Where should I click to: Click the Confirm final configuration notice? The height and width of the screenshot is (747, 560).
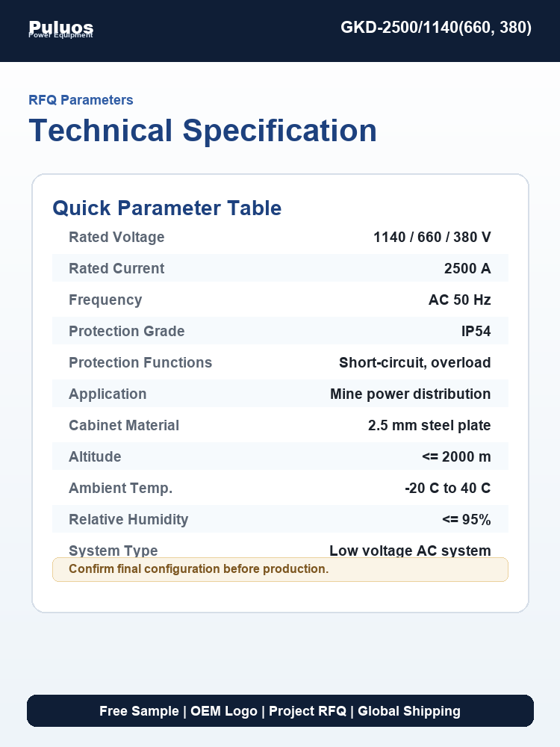(281, 569)
